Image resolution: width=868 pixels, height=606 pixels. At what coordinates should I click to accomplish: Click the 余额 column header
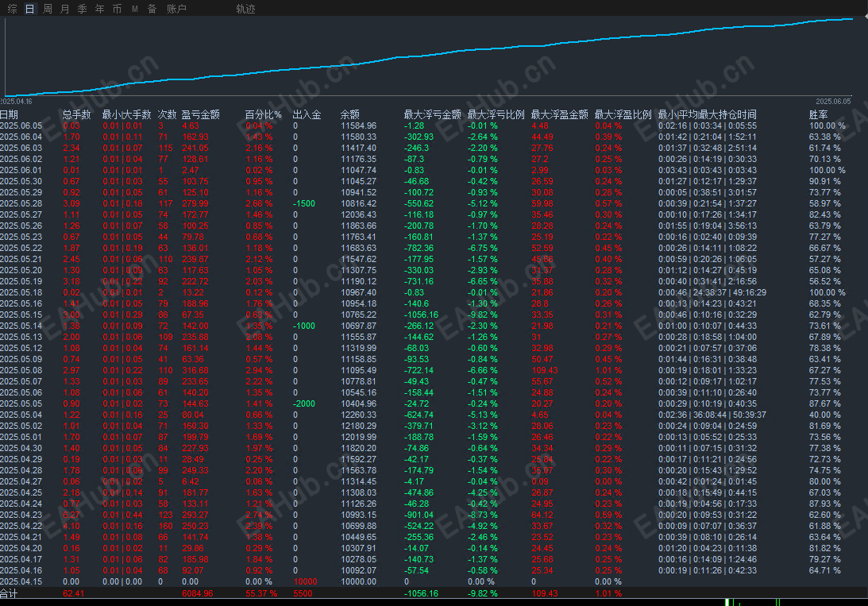click(x=350, y=114)
